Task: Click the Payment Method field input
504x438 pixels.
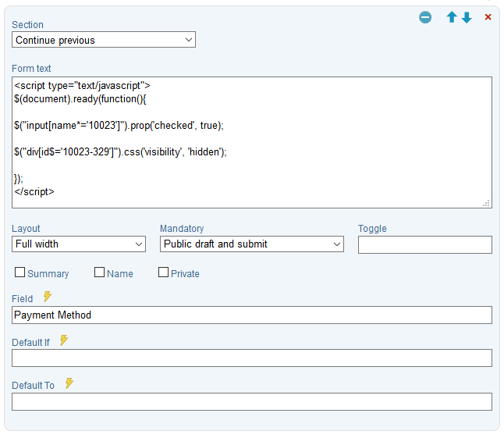Action: coord(252,315)
